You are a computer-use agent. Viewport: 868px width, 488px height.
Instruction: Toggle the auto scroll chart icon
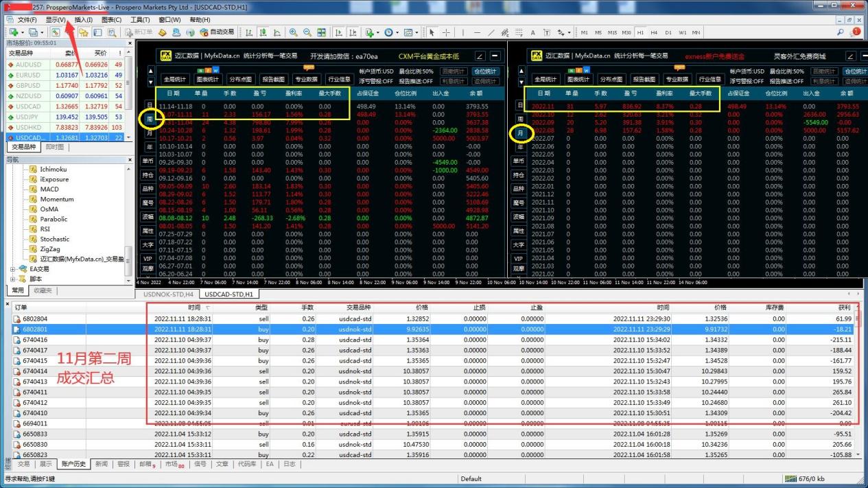(338, 32)
